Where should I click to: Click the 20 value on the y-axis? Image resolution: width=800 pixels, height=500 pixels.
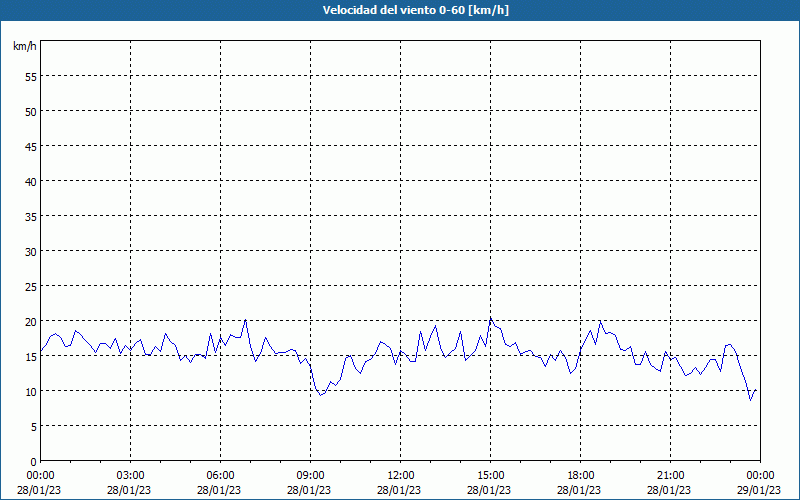pos(31,322)
